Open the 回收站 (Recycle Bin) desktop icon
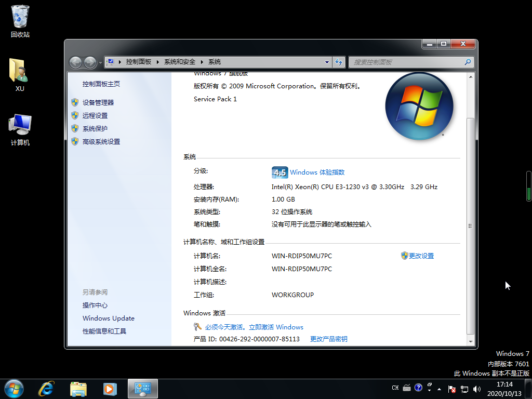The height and width of the screenshot is (399, 532). click(20, 21)
